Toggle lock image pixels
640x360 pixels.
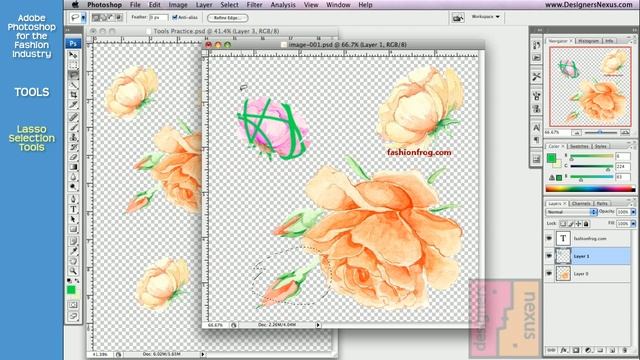coord(571,224)
